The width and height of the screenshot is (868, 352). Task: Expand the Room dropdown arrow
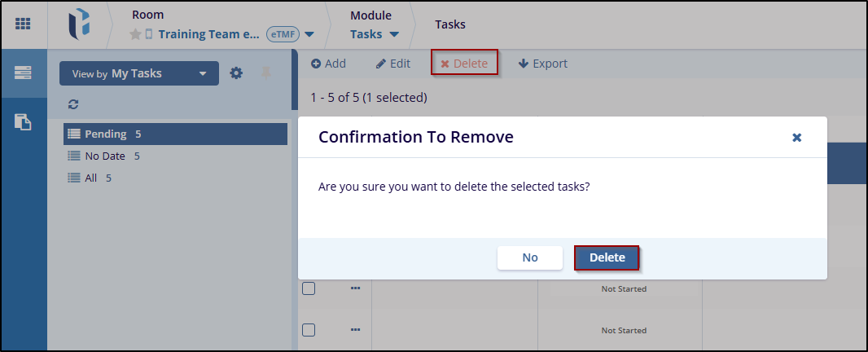(310, 35)
